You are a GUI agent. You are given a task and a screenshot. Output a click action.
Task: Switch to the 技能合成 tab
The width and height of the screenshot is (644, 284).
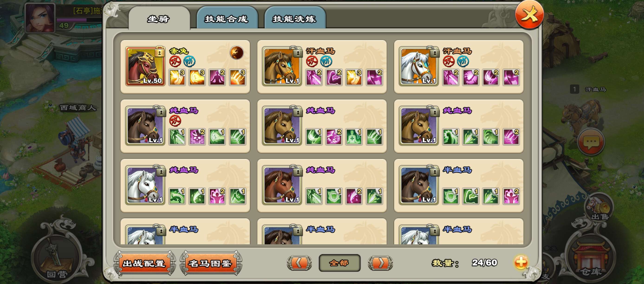point(227,18)
